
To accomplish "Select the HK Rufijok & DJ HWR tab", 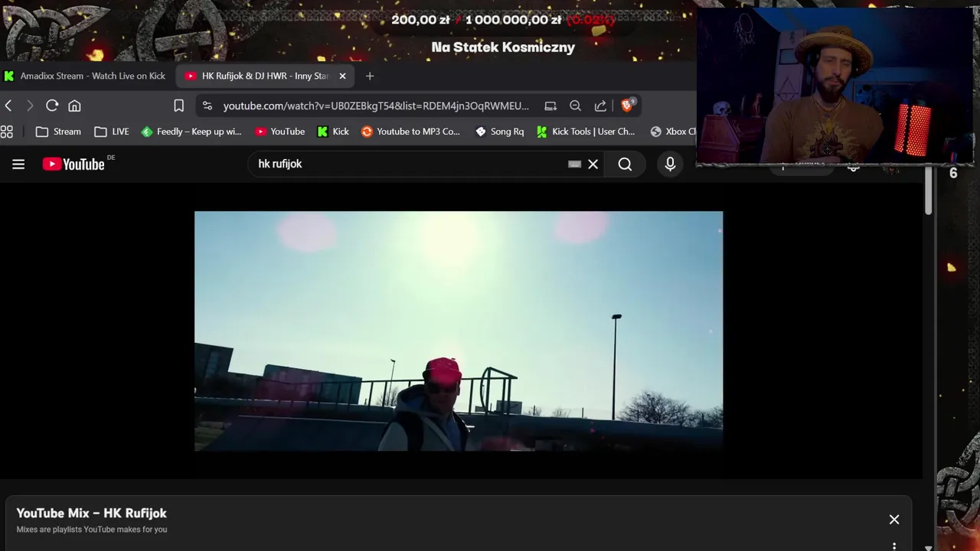I will (x=265, y=76).
